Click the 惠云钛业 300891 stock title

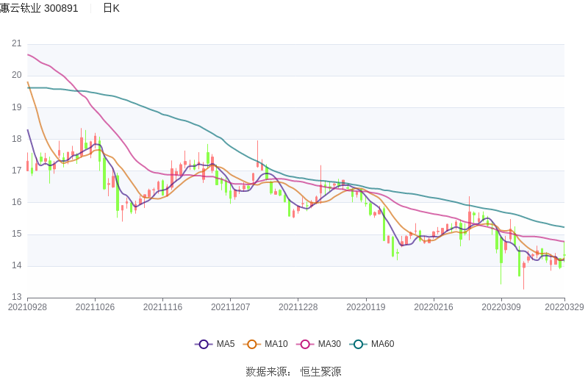click(39, 8)
